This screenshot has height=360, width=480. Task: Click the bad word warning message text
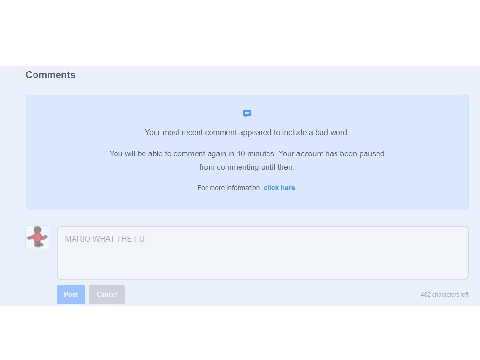(246, 132)
